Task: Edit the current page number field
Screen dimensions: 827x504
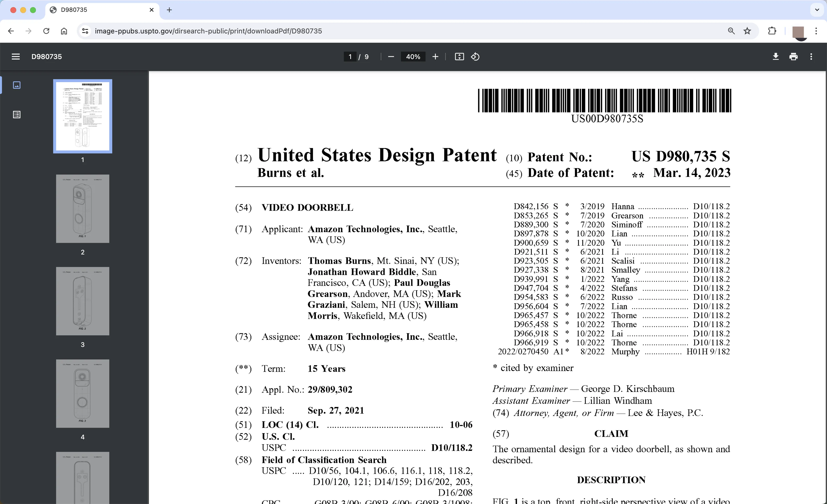Action: click(350, 57)
